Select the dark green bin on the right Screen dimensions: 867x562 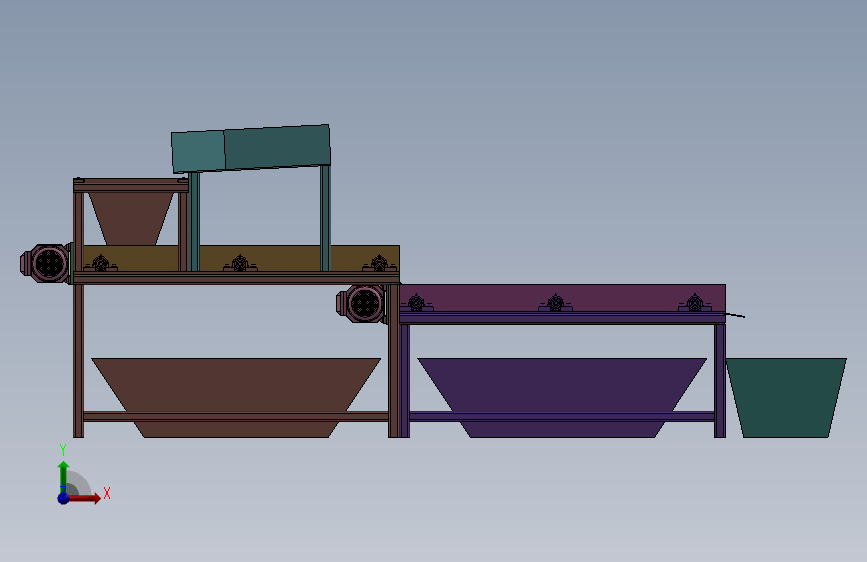(786, 398)
